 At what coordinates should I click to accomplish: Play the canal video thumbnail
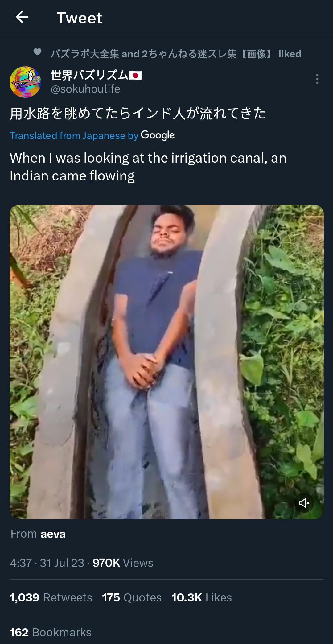pos(166,362)
